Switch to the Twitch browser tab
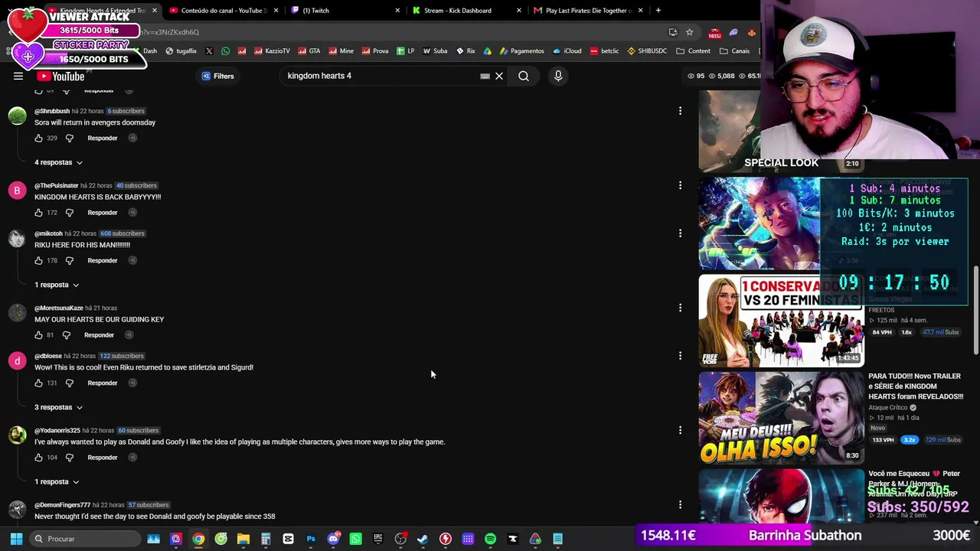 pos(315,11)
